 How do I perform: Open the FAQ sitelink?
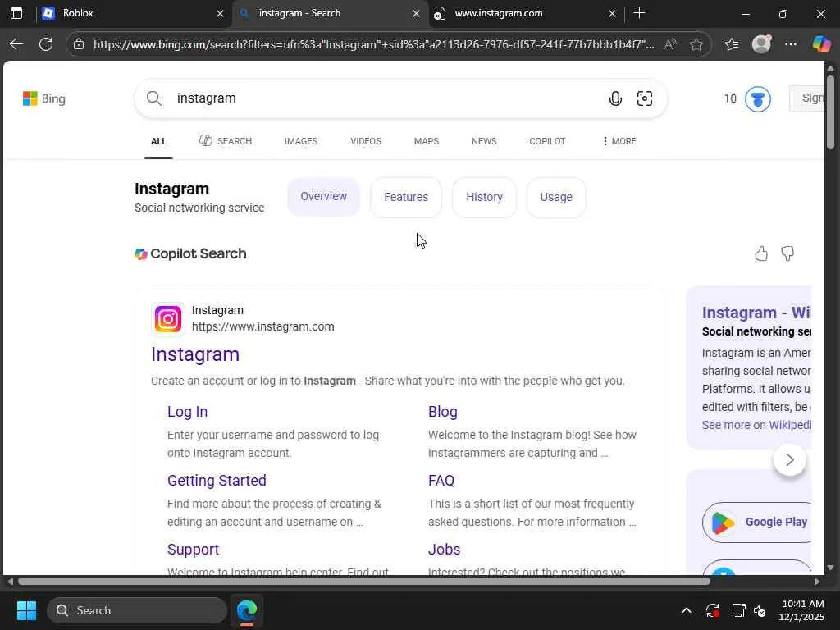[441, 481]
